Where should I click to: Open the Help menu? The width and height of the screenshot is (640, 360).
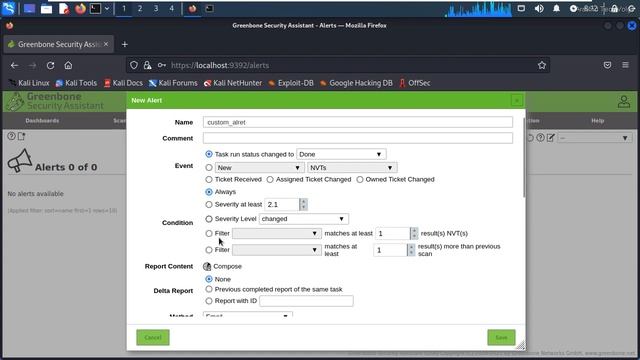pyautogui.click(x=598, y=121)
